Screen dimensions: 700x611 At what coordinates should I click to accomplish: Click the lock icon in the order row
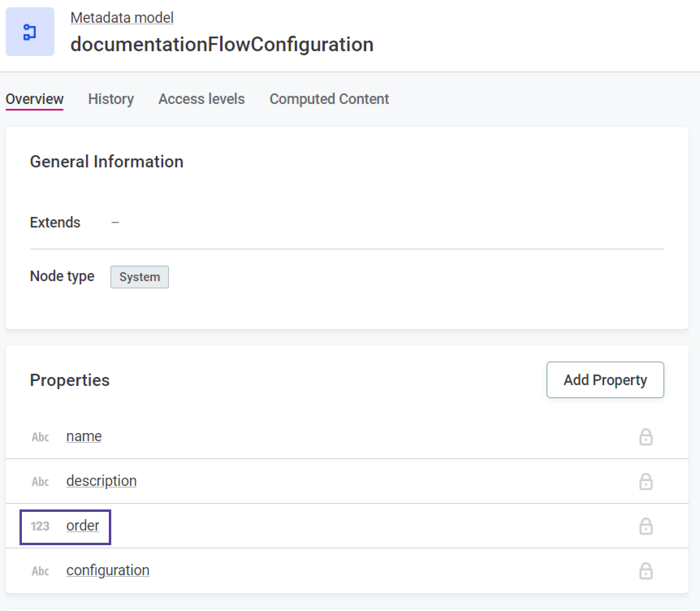pos(646,526)
